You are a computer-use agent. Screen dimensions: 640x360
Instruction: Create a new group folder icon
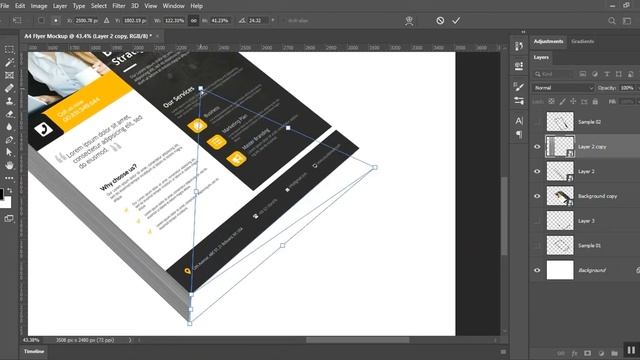click(x=615, y=353)
